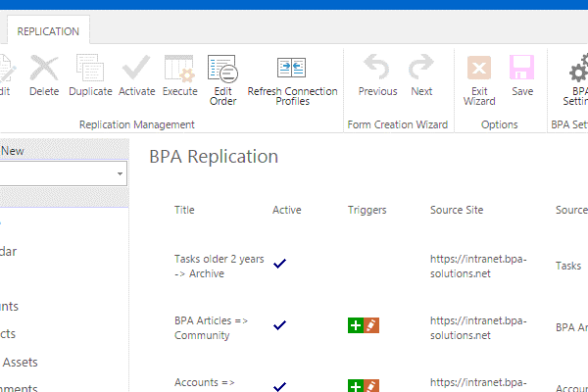This screenshot has height=392, width=588.
Task: Select 'Tasks' source list cell
Action: click(568, 266)
